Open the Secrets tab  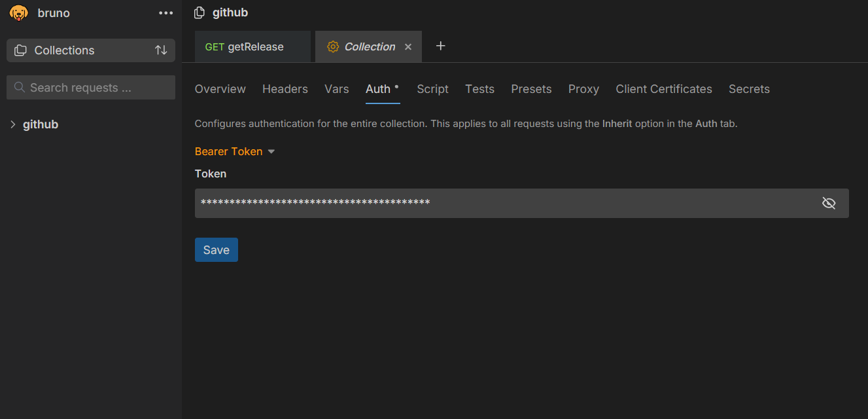click(750, 89)
